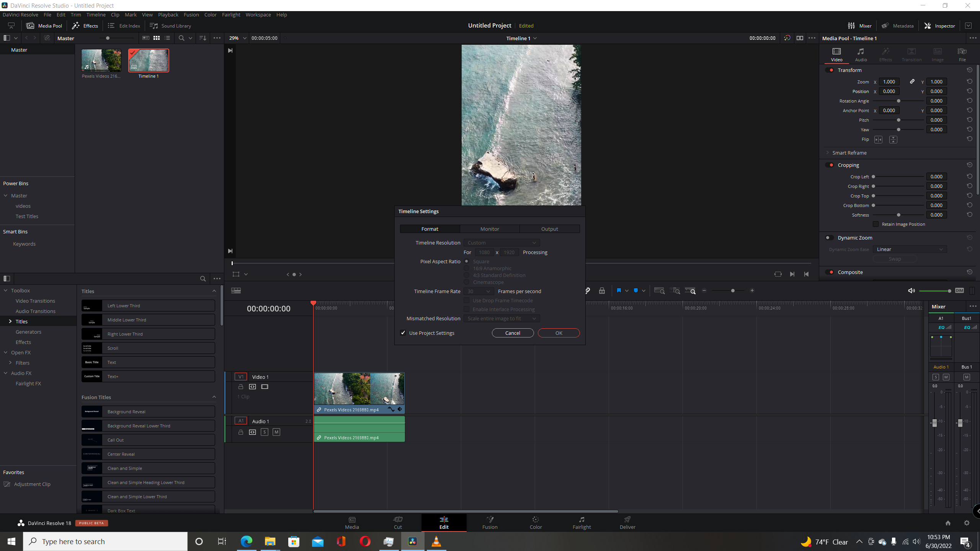Screen dimensions: 980x551
Task: Open the Fairlight menu
Action: tap(231, 15)
